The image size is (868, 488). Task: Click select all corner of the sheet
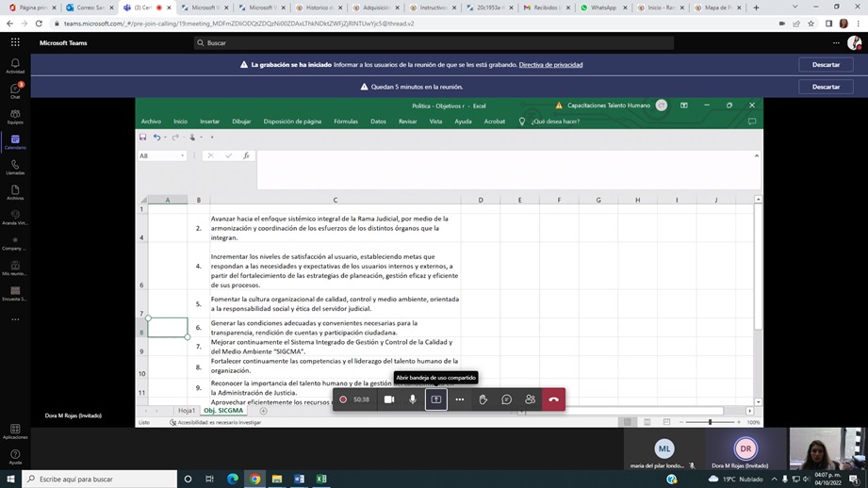(142, 200)
